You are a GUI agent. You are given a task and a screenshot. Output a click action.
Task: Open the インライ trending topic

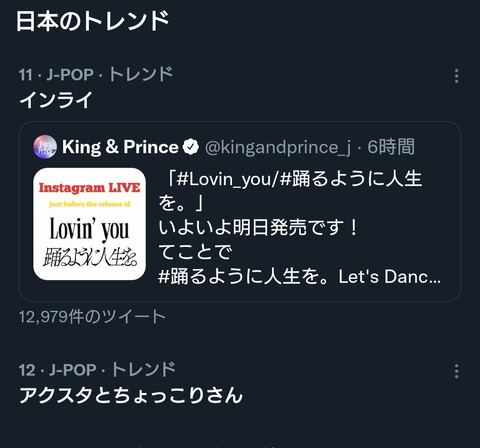[56, 99]
